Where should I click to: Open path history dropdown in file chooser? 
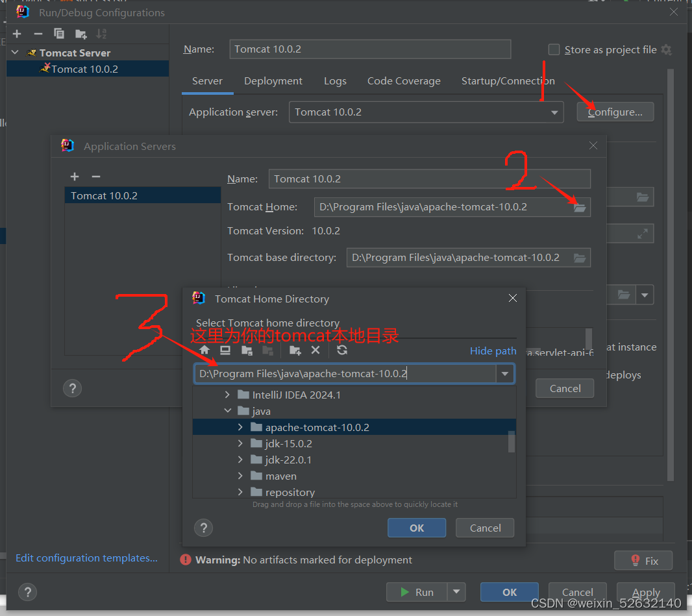pyautogui.click(x=505, y=374)
